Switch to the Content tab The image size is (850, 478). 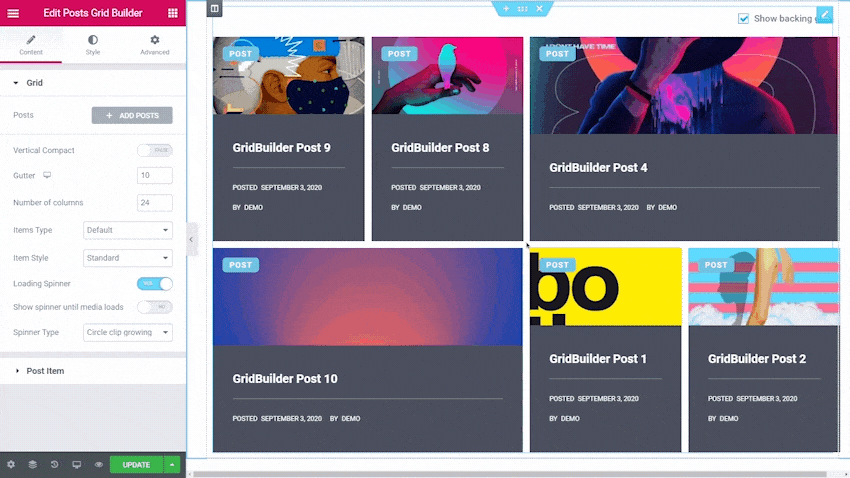tap(31, 44)
